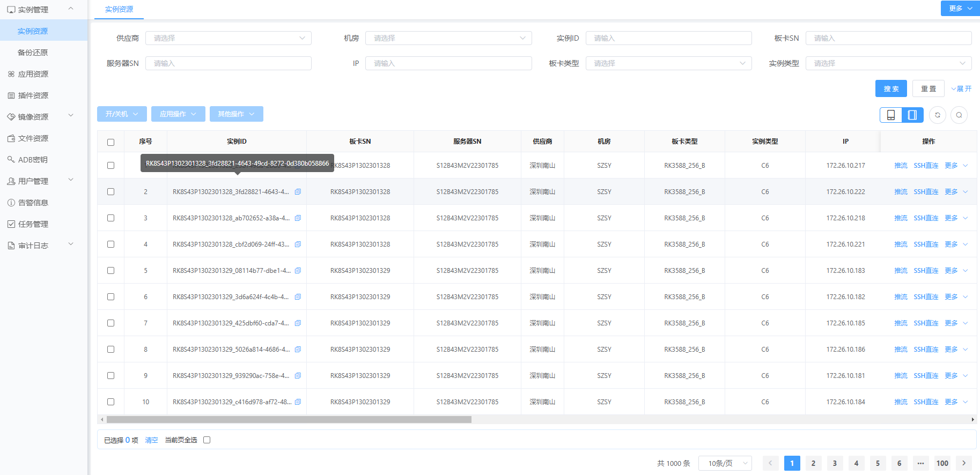Open 备份还原 sidebar menu item

pos(43,53)
